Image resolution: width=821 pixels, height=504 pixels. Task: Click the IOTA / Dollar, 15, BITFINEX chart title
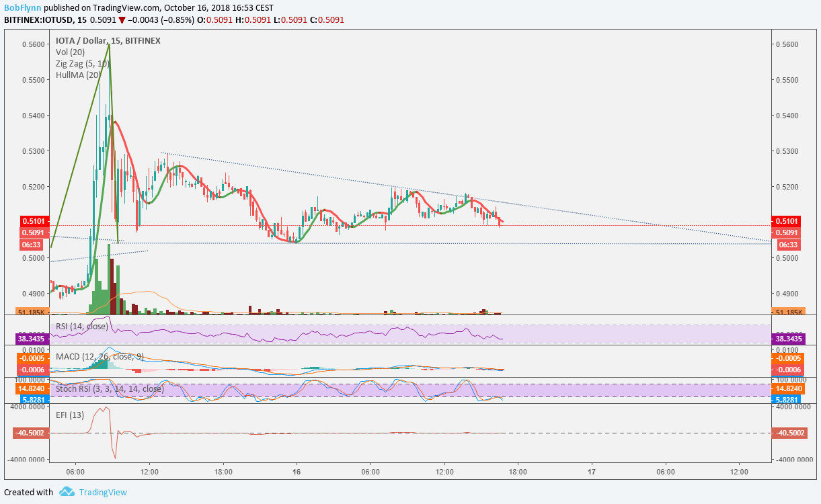pos(108,40)
